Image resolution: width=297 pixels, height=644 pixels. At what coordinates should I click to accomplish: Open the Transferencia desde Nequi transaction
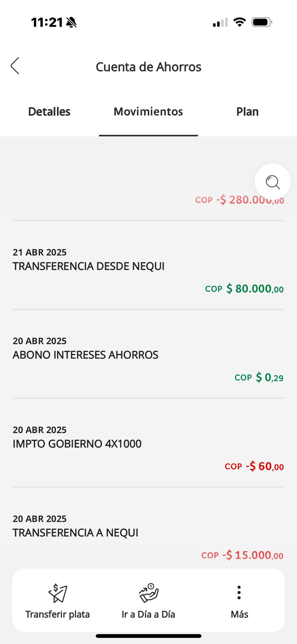click(x=89, y=266)
